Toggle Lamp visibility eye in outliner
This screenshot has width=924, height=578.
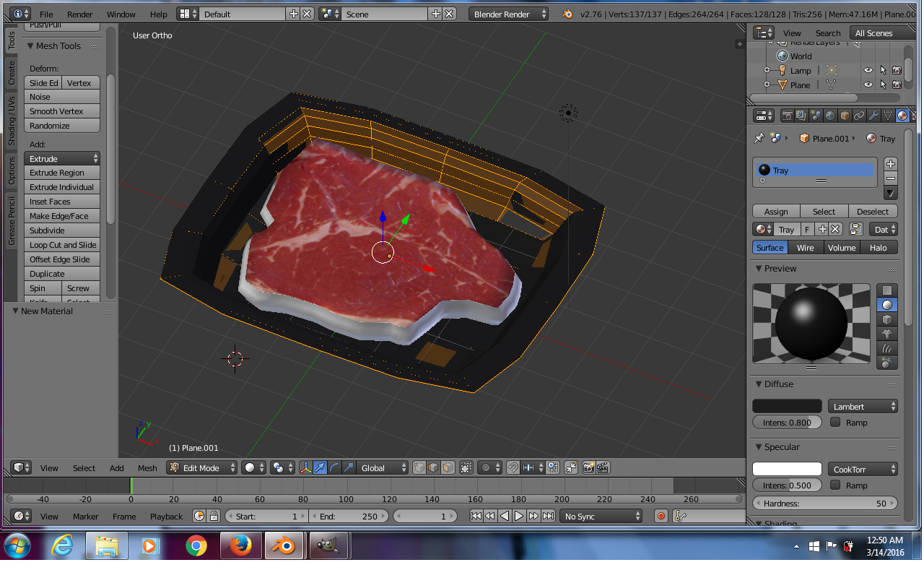[868, 71]
